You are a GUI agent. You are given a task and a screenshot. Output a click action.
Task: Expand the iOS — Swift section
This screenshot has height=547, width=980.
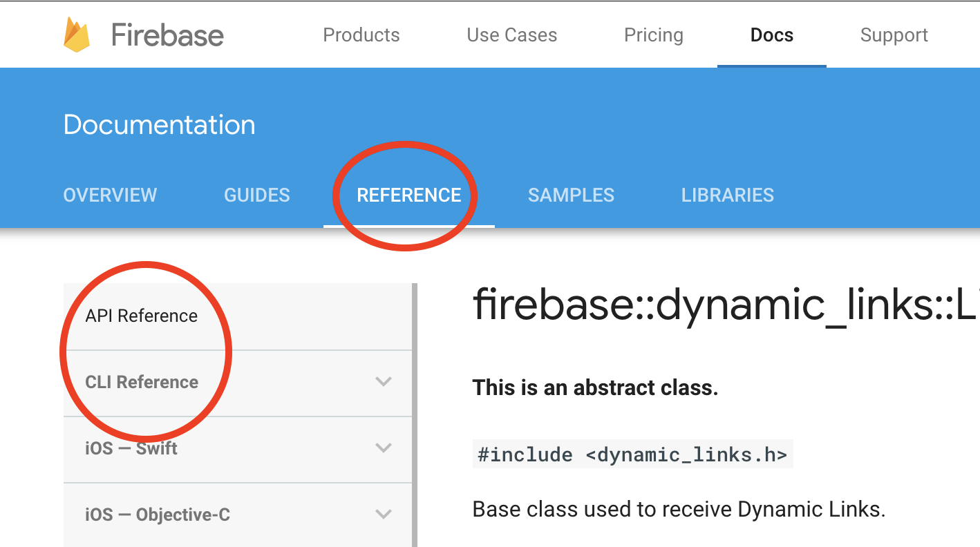[384, 448]
